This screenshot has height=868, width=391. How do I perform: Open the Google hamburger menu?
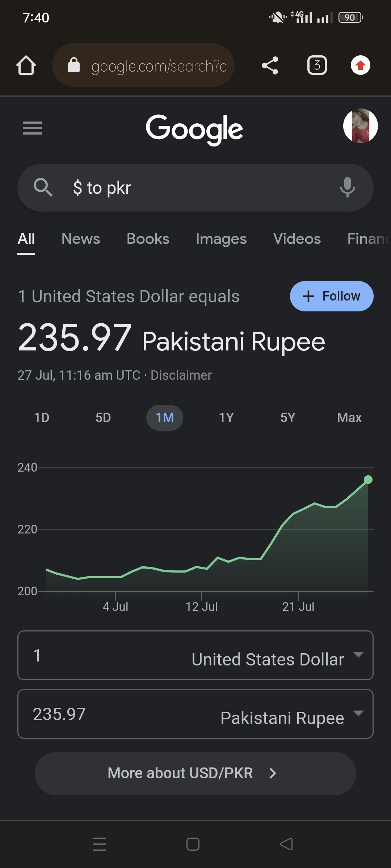(33, 128)
